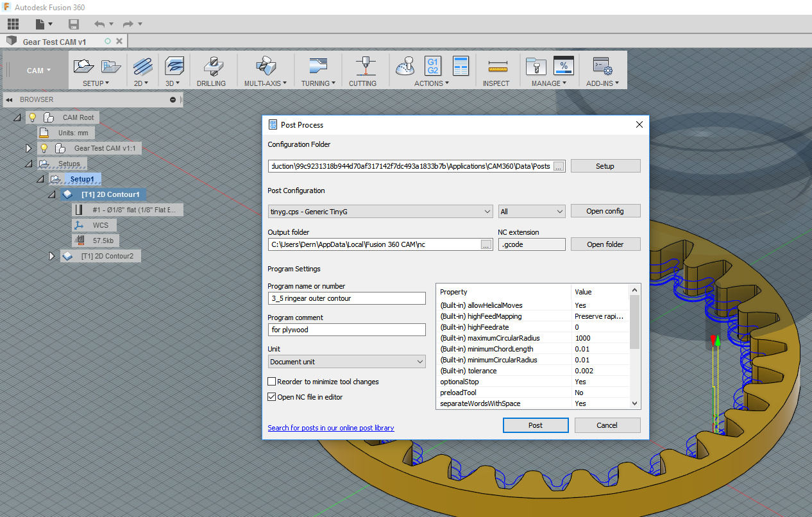
Task: Click the Redo arrow
Action: pyautogui.click(x=128, y=24)
